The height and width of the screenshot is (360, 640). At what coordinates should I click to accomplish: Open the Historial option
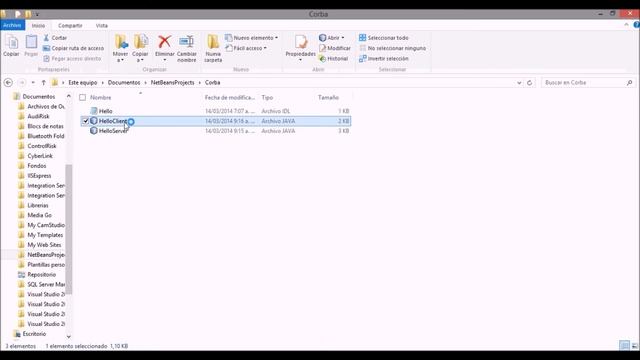tap(333, 58)
